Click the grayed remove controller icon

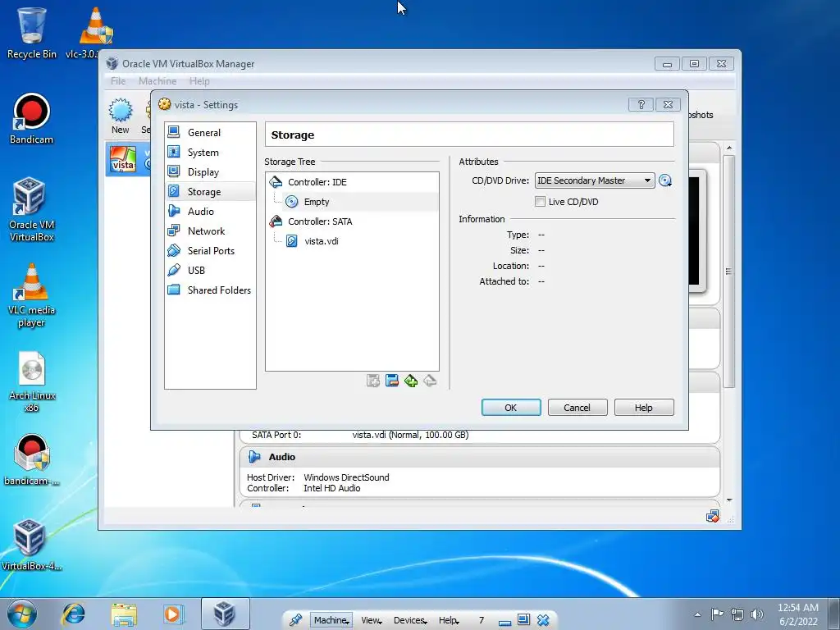430,381
